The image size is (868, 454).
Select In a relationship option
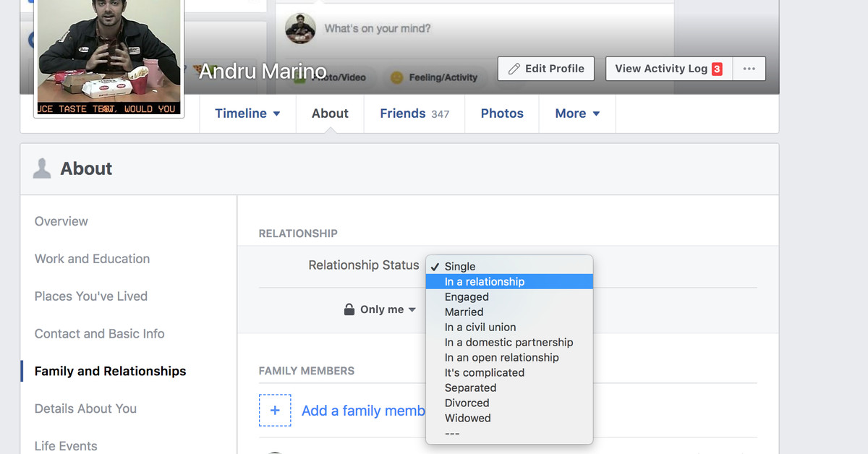coord(509,282)
